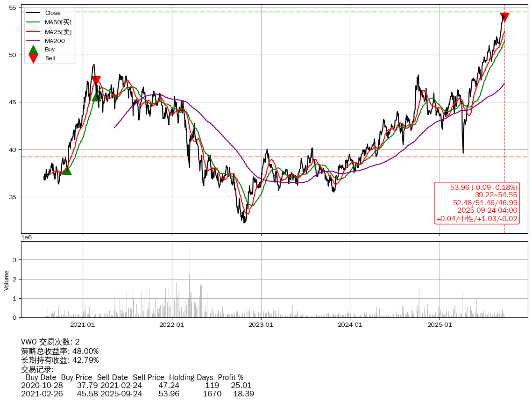Select the 2020-10-28 buy date in table
This screenshot has width=532, height=402.
click(x=41, y=386)
